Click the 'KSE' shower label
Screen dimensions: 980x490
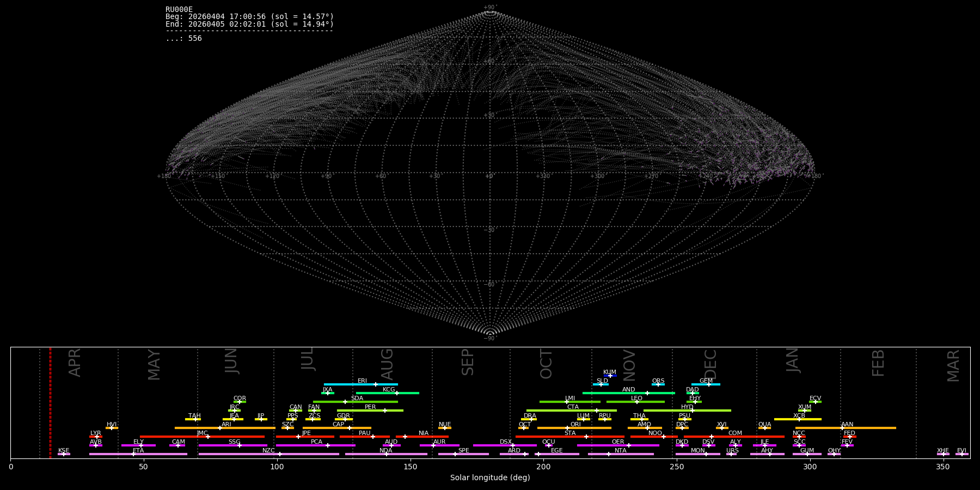64,451
